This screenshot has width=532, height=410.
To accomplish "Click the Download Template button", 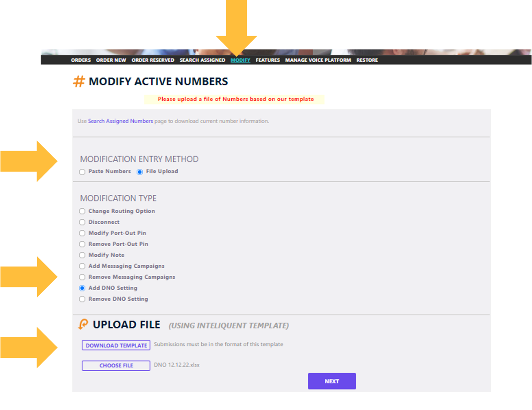I will click(x=116, y=345).
